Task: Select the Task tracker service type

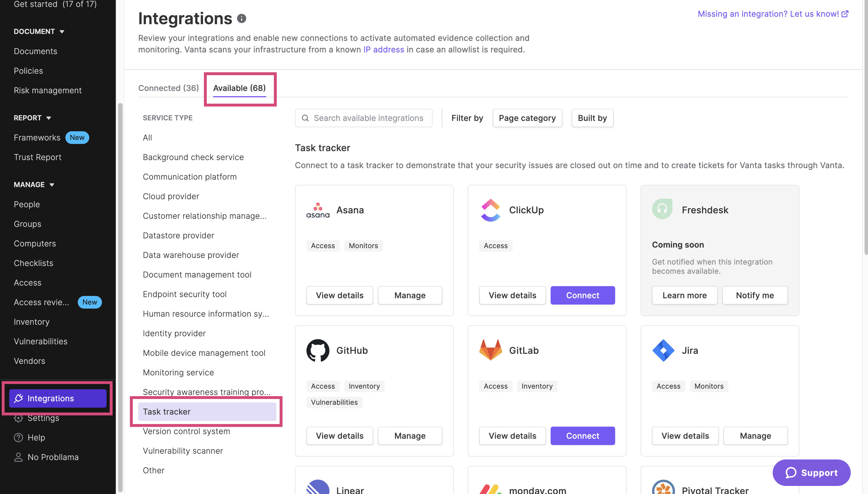Action: pos(207,412)
